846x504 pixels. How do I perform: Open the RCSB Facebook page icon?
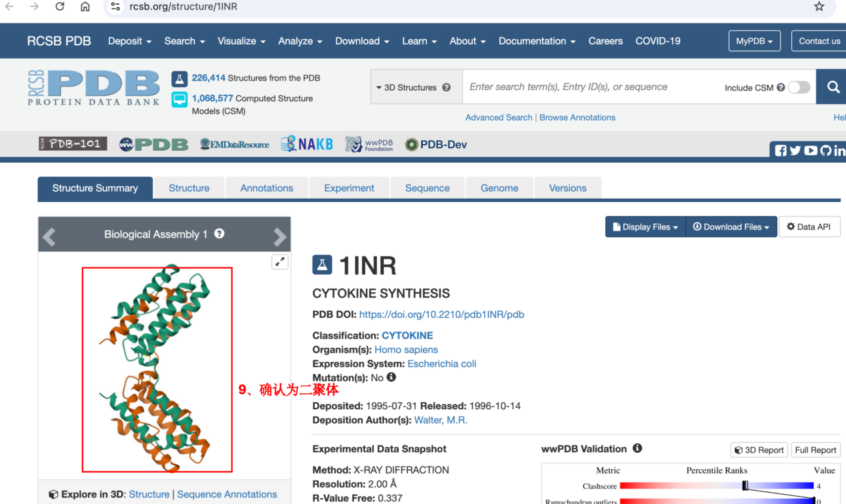(781, 151)
